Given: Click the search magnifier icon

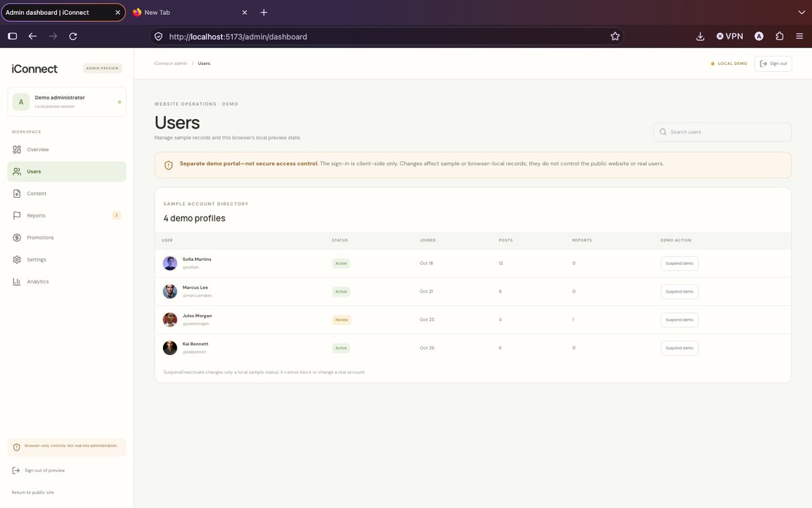Looking at the screenshot, I should pos(663,132).
